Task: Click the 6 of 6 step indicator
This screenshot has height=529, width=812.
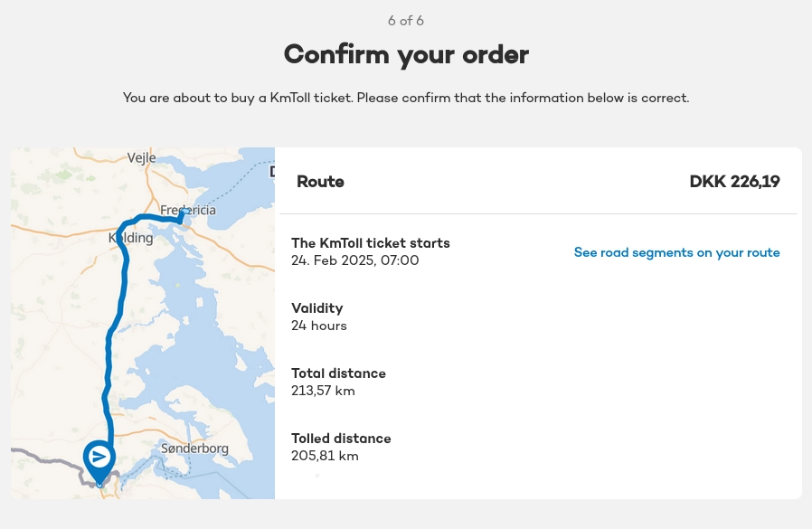Action: [406, 21]
